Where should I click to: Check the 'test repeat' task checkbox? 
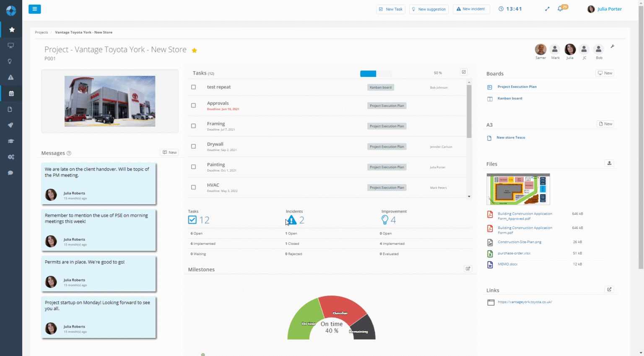(x=193, y=87)
